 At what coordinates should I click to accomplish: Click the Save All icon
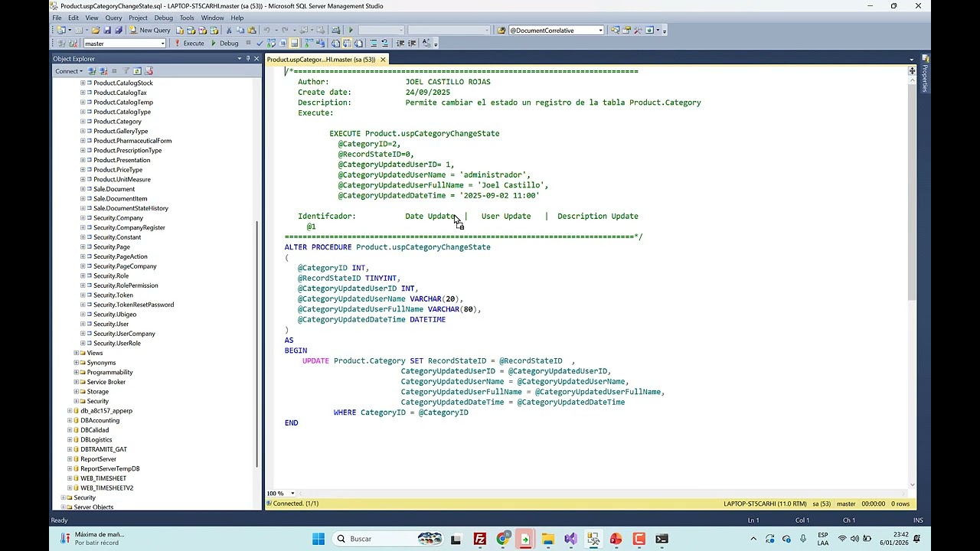point(119,31)
